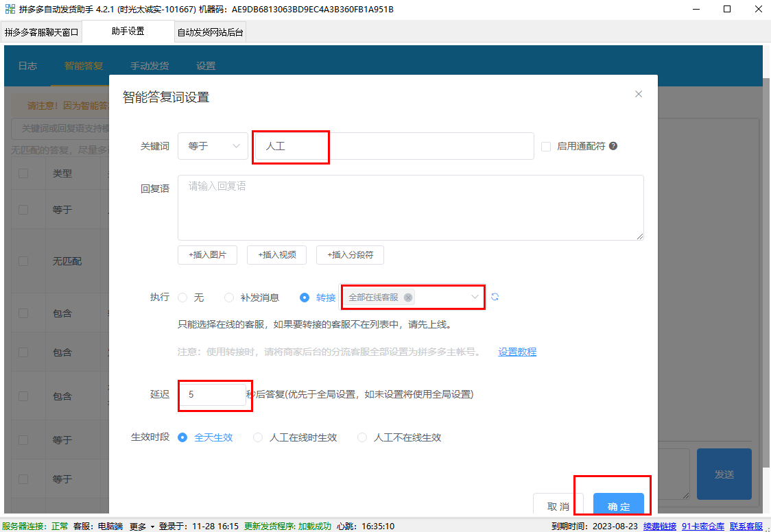Open the 自动发货网站后台 tab
This screenshot has width=771, height=532.
coord(210,32)
